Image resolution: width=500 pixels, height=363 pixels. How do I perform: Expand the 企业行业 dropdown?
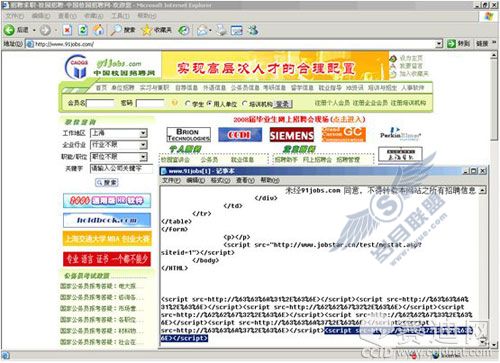pyautogui.click(x=119, y=145)
